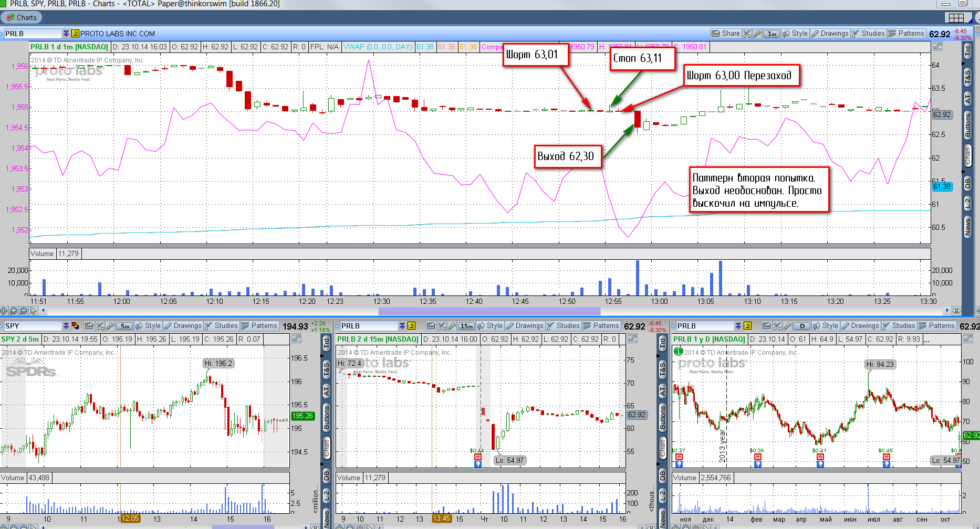
Task: Click wrench settings icon on PRLB 15m chart
Action: [452, 326]
